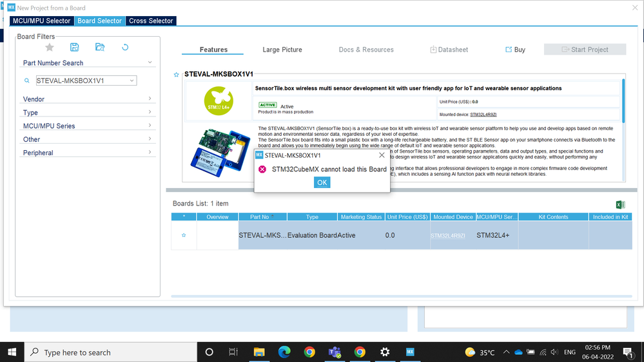The width and height of the screenshot is (644, 362).
Task: Sort boards by Part No column
Action: (x=262, y=216)
